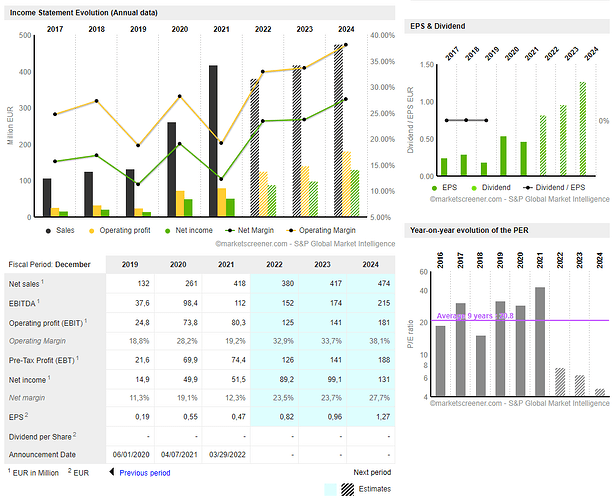Screen dimensions: 614x500
Task: Click announcement date 04/07/2021
Action: [x=179, y=455]
